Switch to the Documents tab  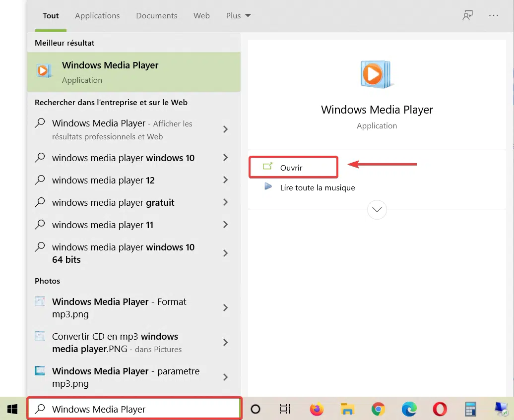[157, 16]
